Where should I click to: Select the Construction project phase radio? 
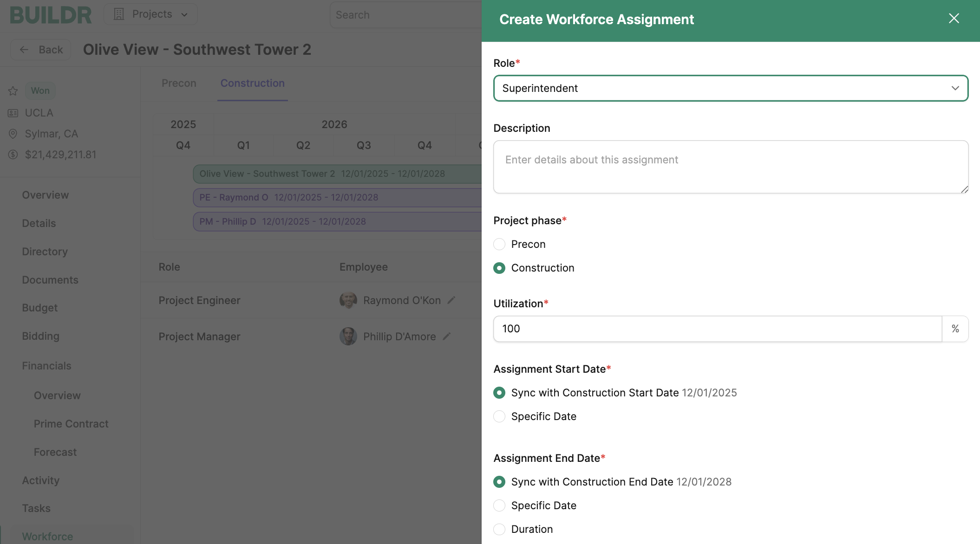tap(499, 268)
